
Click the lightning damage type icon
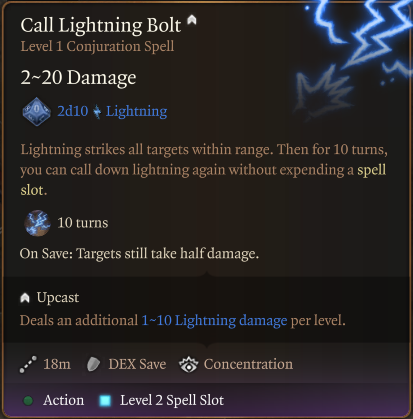[x=97, y=112]
